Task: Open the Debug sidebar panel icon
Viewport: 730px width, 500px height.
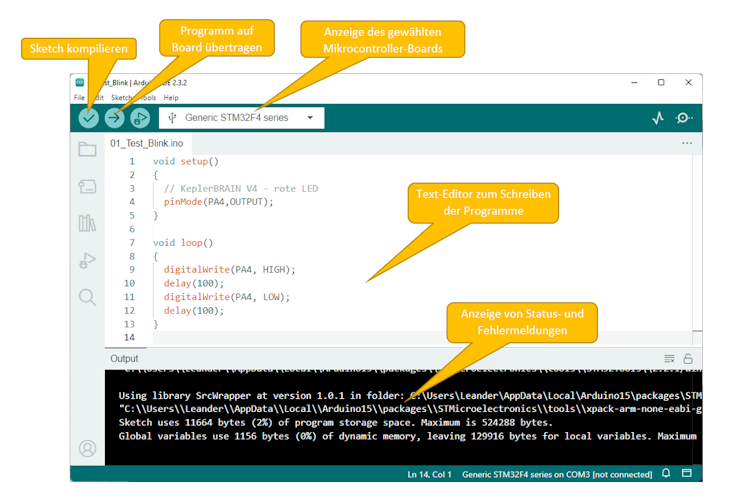Action: tap(87, 260)
